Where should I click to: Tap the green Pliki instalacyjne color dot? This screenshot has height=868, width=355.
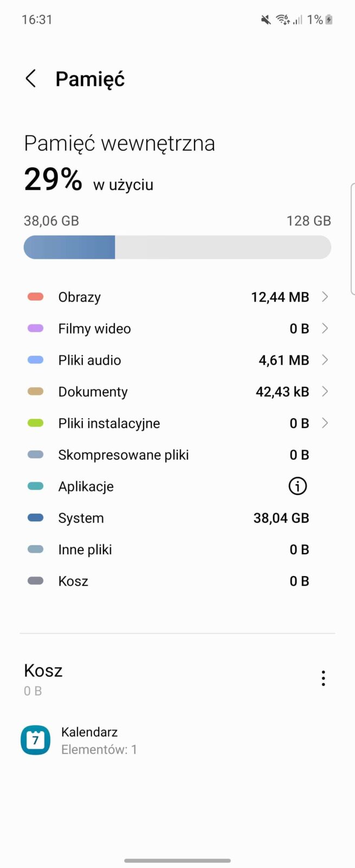(35, 423)
